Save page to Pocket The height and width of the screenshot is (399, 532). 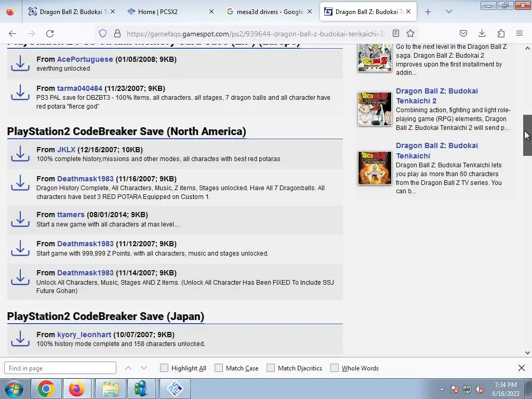[x=463, y=33]
